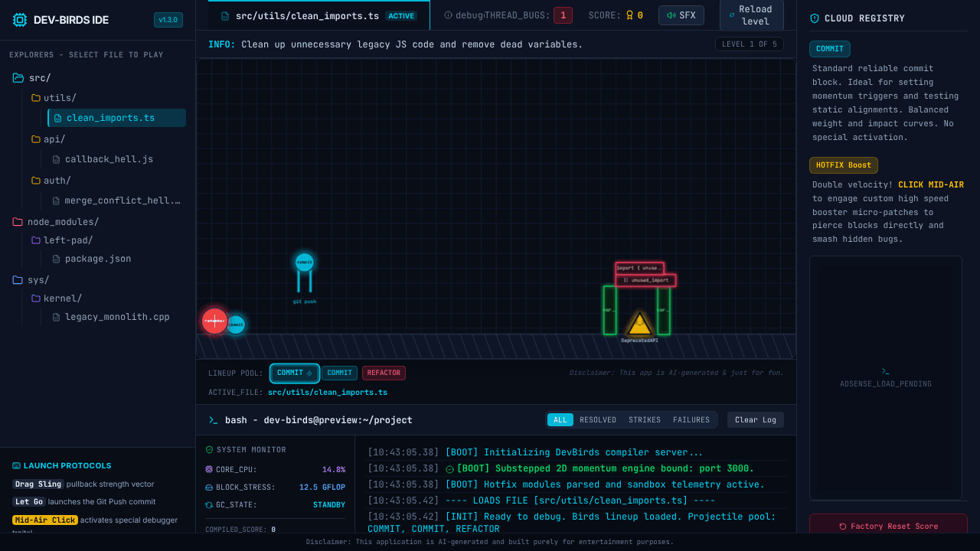The image size is (980, 551).
Task: Toggle the auth/ folder
Action: (x=51, y=181)
